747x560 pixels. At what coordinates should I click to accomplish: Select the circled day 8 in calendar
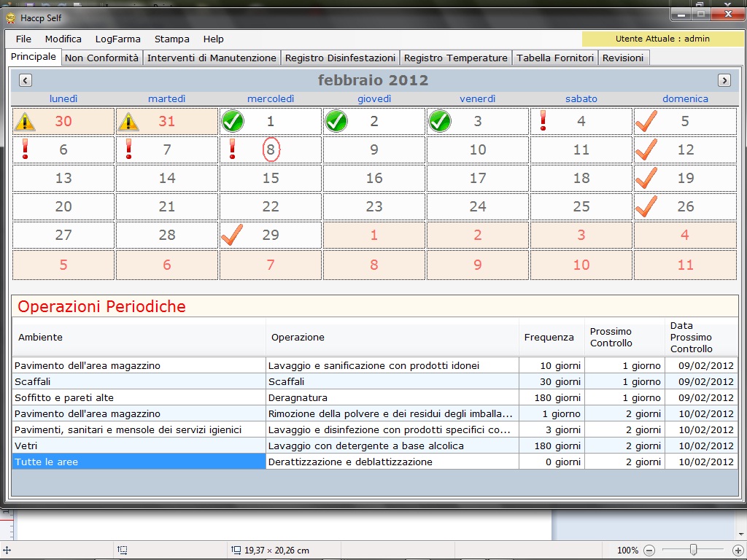click(x=271, y=149)
